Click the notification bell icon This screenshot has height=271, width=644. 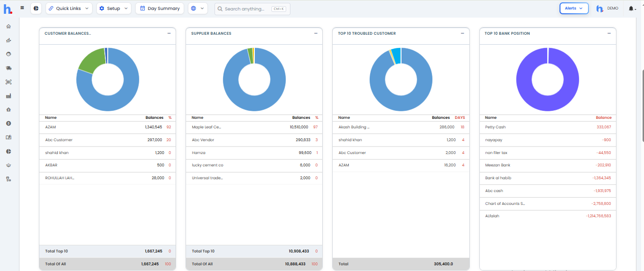(631, 9)
